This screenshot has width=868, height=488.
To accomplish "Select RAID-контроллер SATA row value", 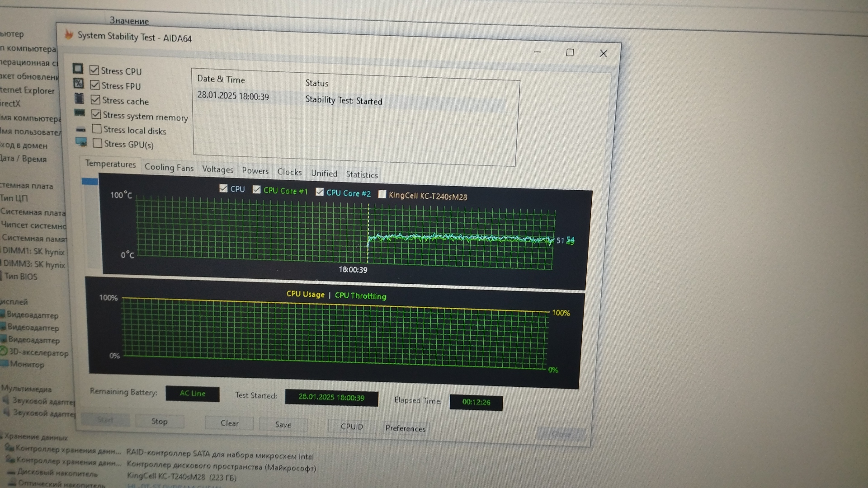I will (220, 455).
